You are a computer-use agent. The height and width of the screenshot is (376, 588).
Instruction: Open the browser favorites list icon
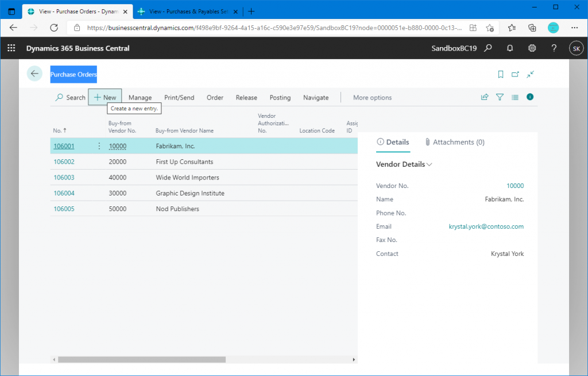coord(512,28)
